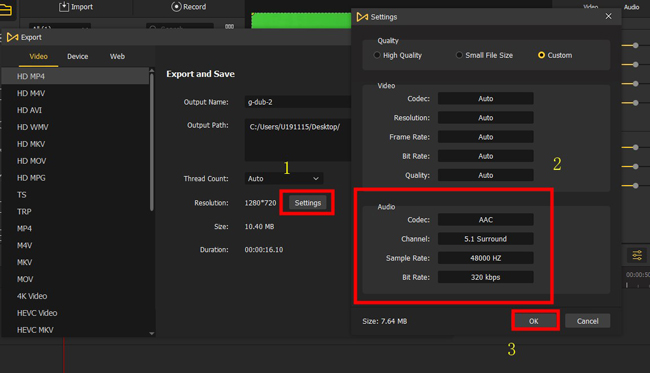Image resolution: width=650 pixels, height=373 pixels.
Task: Select Custom quality radio option
Action: click(541, 55)
